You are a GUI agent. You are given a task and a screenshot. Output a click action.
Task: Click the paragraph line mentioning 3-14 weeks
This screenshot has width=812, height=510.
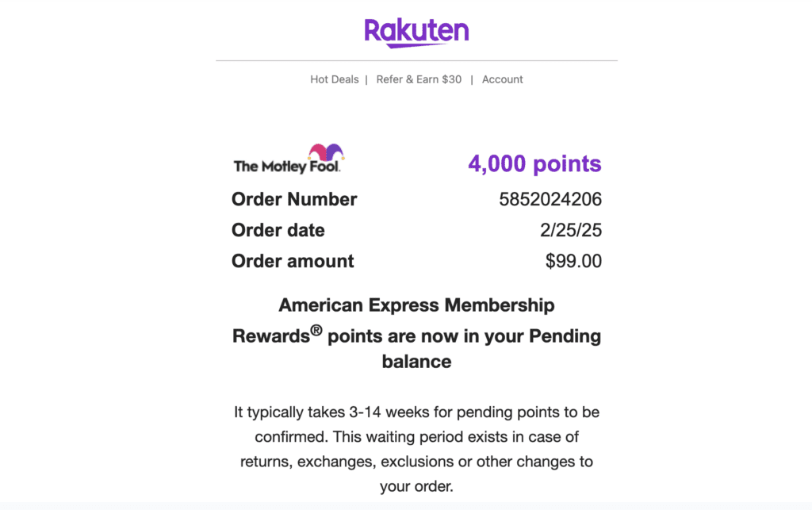coord(416,412)
